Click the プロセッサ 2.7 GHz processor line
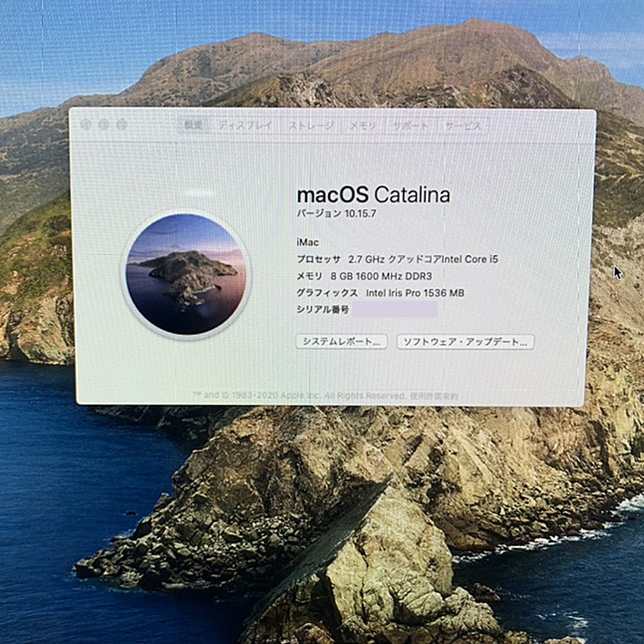Viewport: 644px width, 644px height. pos(397,259)
